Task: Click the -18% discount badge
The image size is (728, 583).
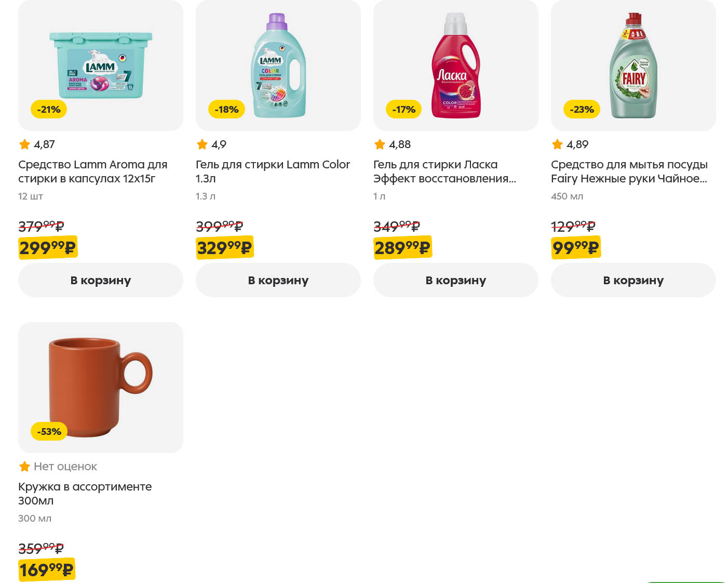Action: pyautogui.click(x=226, y=110)
